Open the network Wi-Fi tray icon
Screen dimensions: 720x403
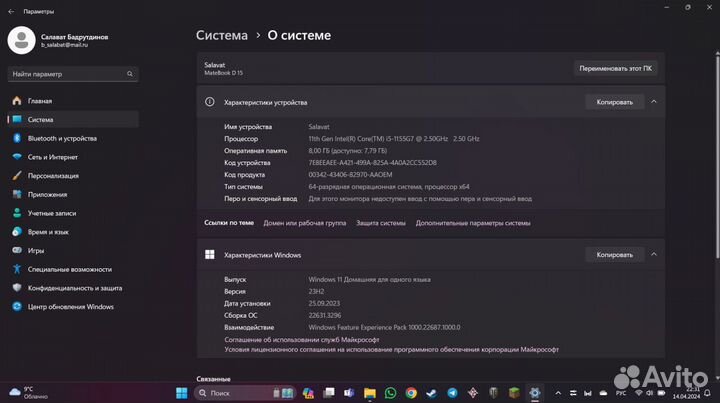point(638,393)
